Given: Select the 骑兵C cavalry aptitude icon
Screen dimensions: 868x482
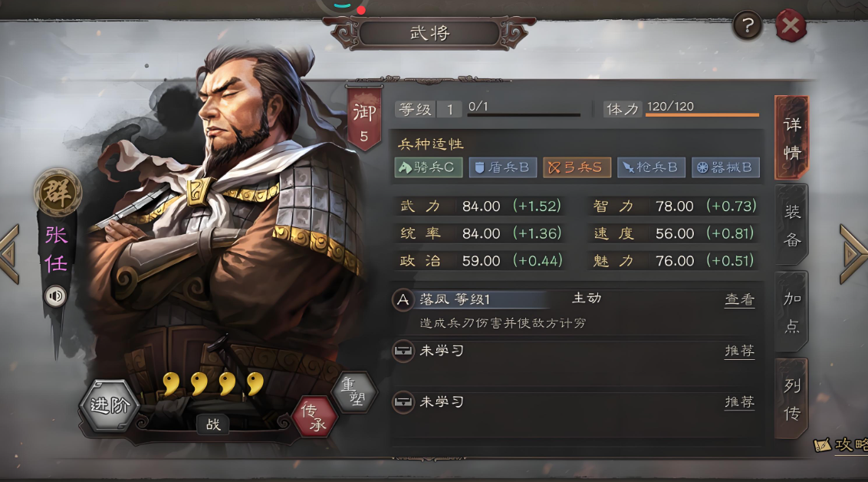Looking at the screenshot, I should (429, 167).
